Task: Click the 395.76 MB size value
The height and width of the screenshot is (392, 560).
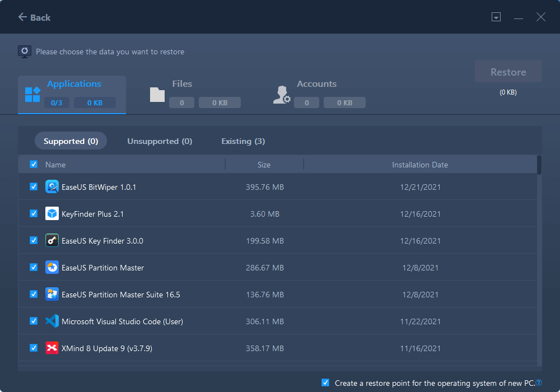Action: [265, 187]
